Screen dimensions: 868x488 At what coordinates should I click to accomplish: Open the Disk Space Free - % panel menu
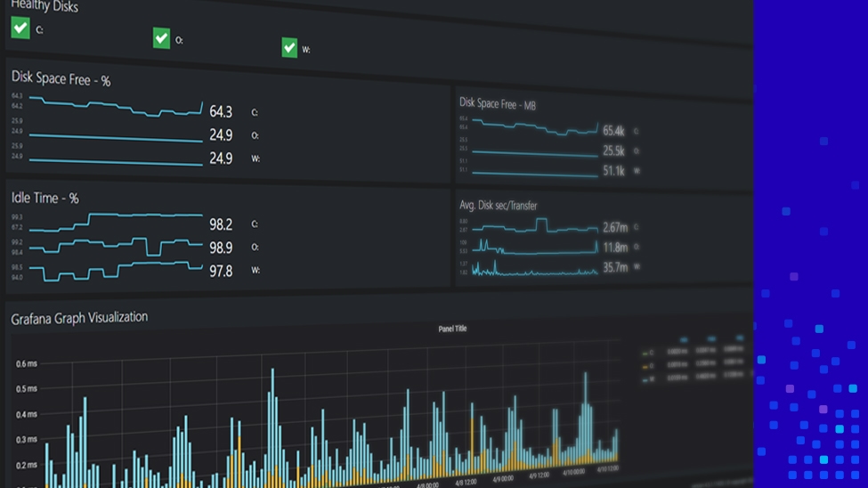61,80
